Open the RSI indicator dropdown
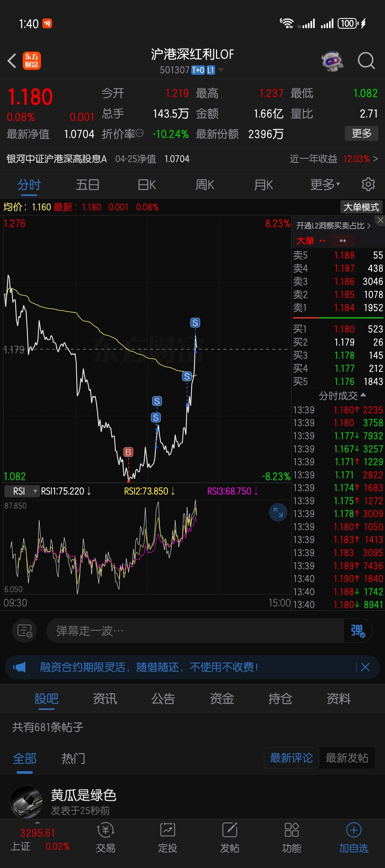The width and height of the screenshot is (385, 868). 22,491
